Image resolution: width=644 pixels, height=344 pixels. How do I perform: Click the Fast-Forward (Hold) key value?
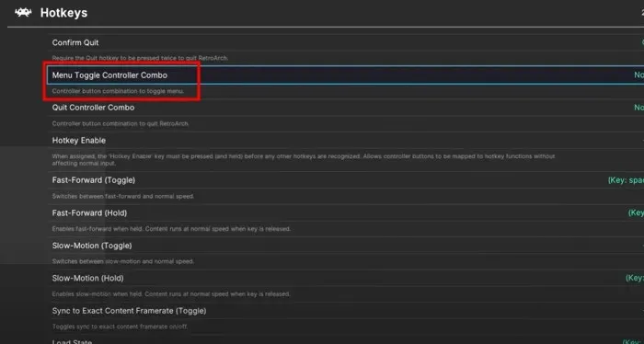click(x=636, y=213)
